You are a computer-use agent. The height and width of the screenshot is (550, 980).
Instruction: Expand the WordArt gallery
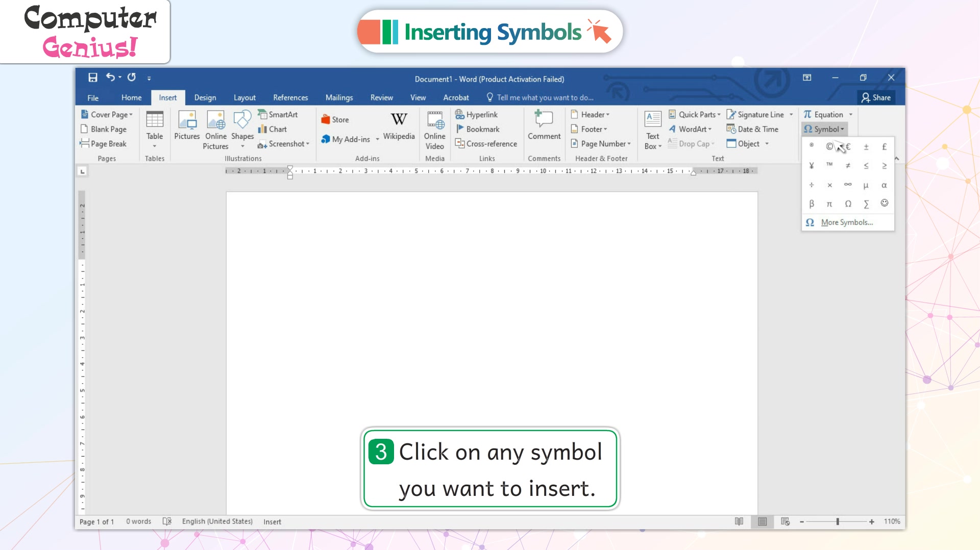[x=690, y=129]
